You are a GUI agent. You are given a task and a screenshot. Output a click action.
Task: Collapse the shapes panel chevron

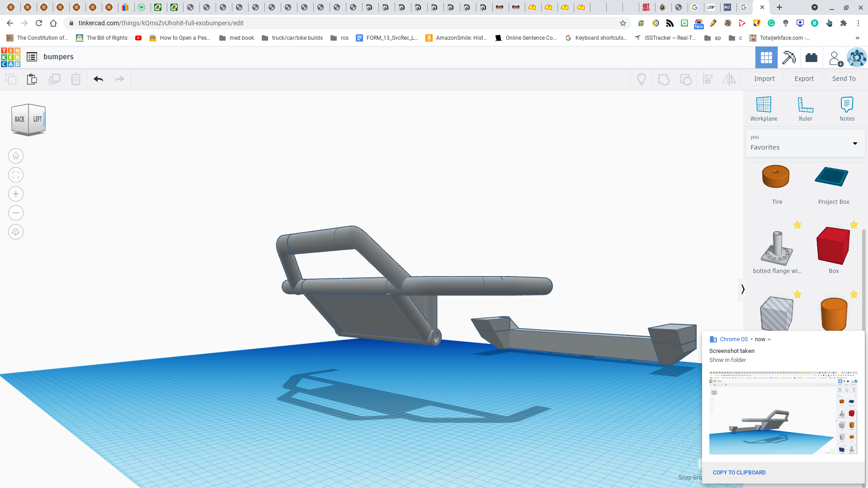(742, 289)
